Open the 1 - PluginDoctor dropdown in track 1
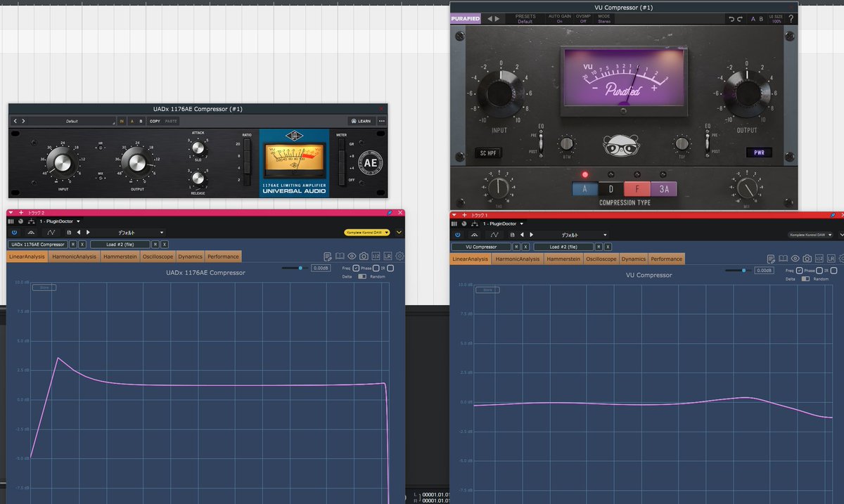 pyautogui.click(x=504, y=223)
